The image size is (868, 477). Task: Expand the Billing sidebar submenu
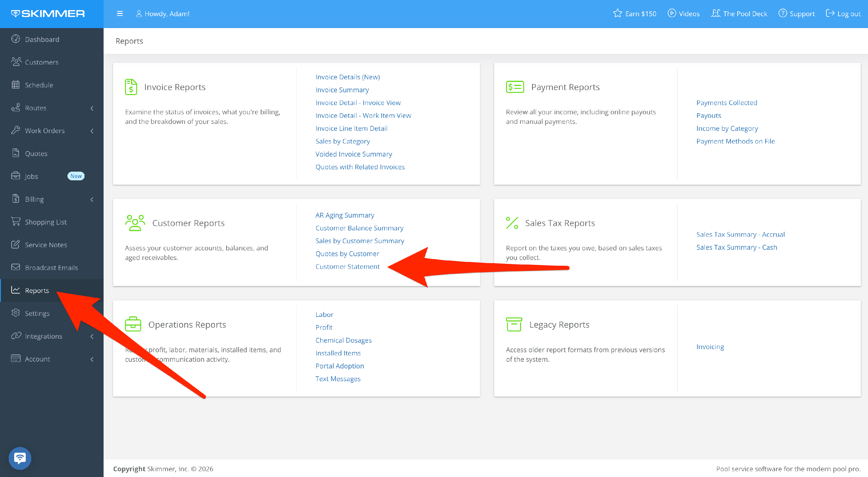click(92, 199)
